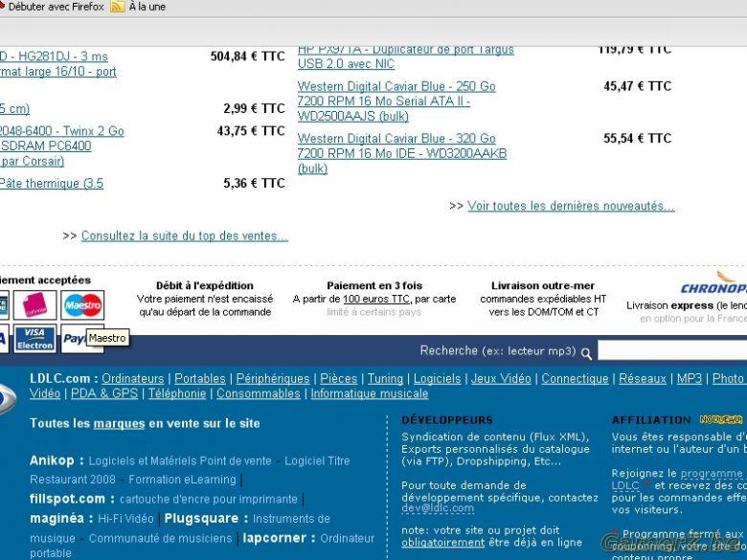Viewport: 747px width, 560px height.
Task: Click the 504,84 € TTC price
Action: 248,56
